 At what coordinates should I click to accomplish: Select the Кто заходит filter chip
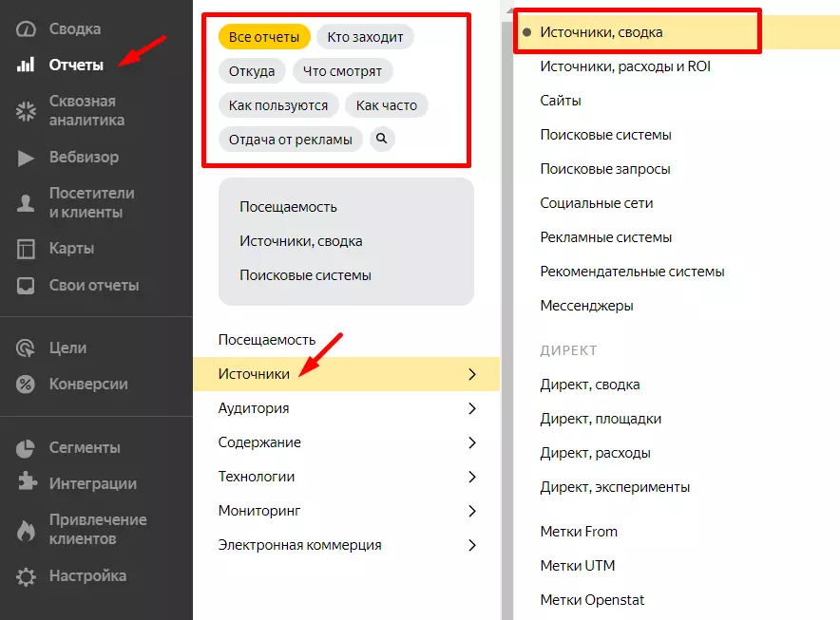pyautogui.click(x=365, y=37)
